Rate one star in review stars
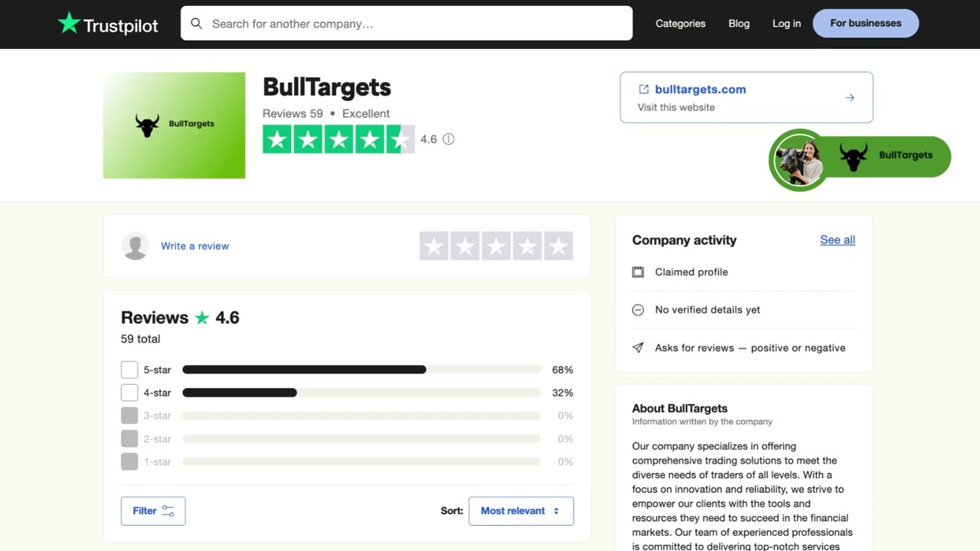Viewport: 980px width, 551px height. 434,246
